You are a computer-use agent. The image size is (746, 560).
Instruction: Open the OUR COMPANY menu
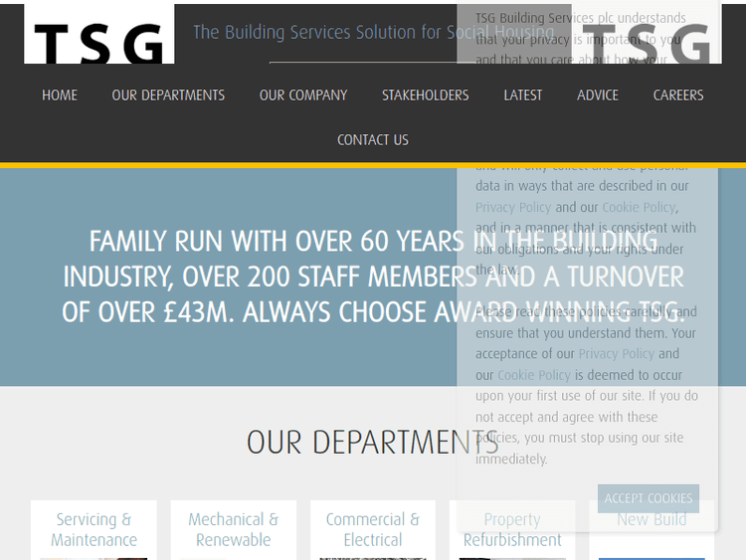(303, 95)
